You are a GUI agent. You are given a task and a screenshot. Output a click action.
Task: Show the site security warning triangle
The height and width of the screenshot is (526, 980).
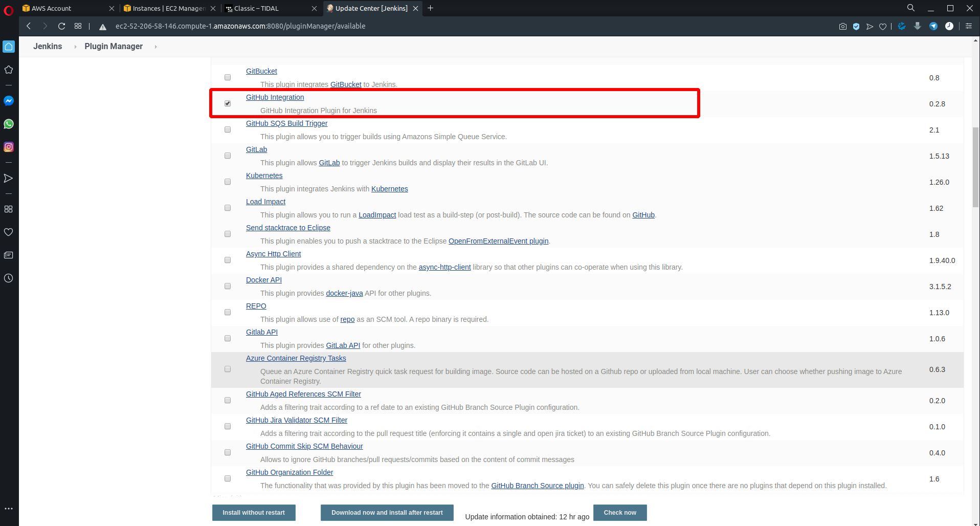point(103,27)
